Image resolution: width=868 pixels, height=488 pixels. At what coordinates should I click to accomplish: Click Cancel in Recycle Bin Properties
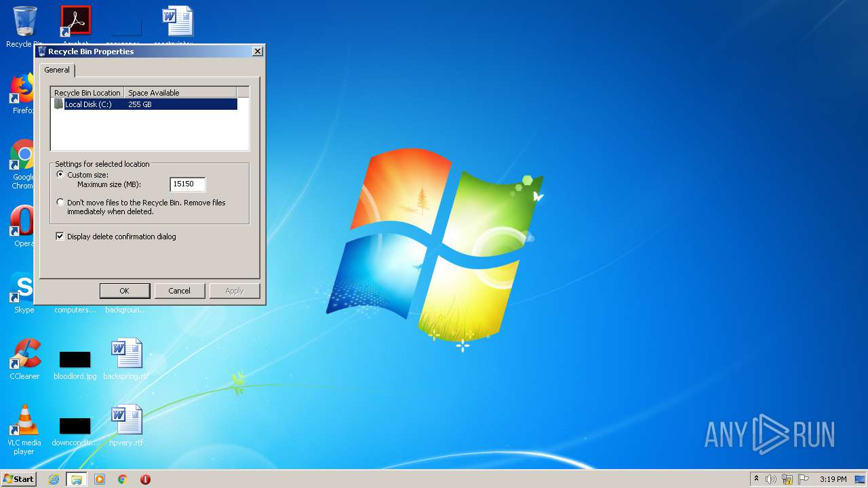coord(180,291)
